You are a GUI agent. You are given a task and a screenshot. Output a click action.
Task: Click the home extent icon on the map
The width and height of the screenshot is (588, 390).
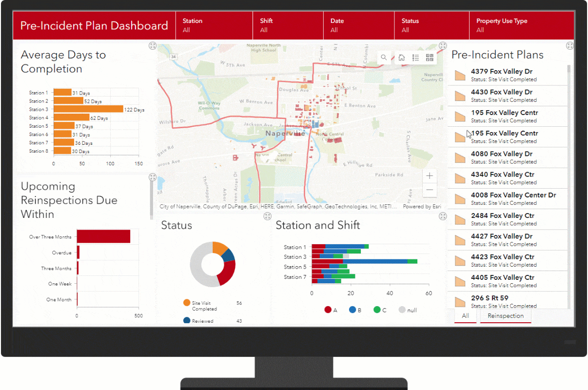click(401, 57)
